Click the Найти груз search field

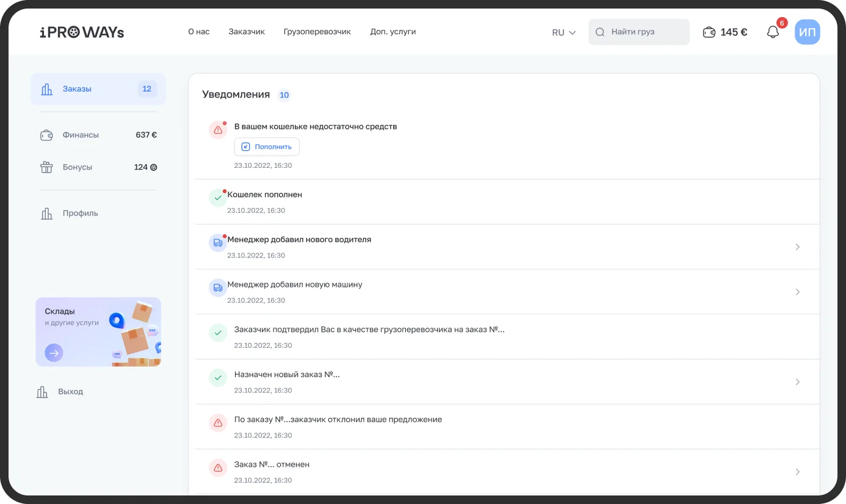638,32
